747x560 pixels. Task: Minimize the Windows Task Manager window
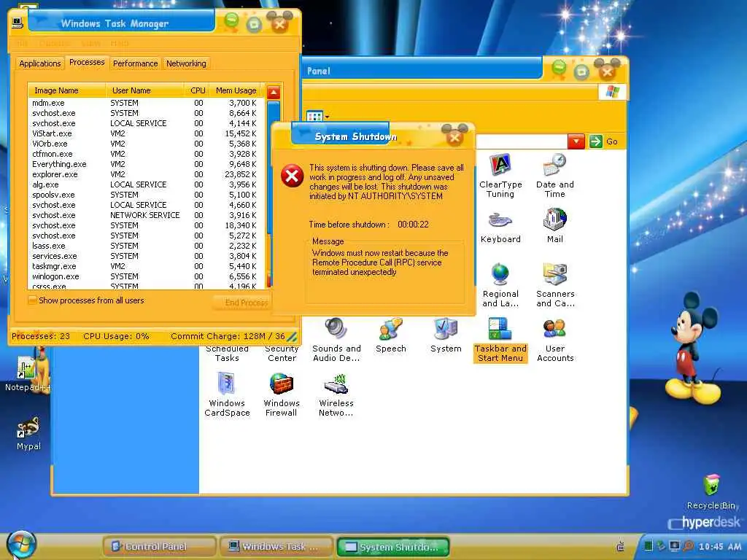tap(231, 21)
